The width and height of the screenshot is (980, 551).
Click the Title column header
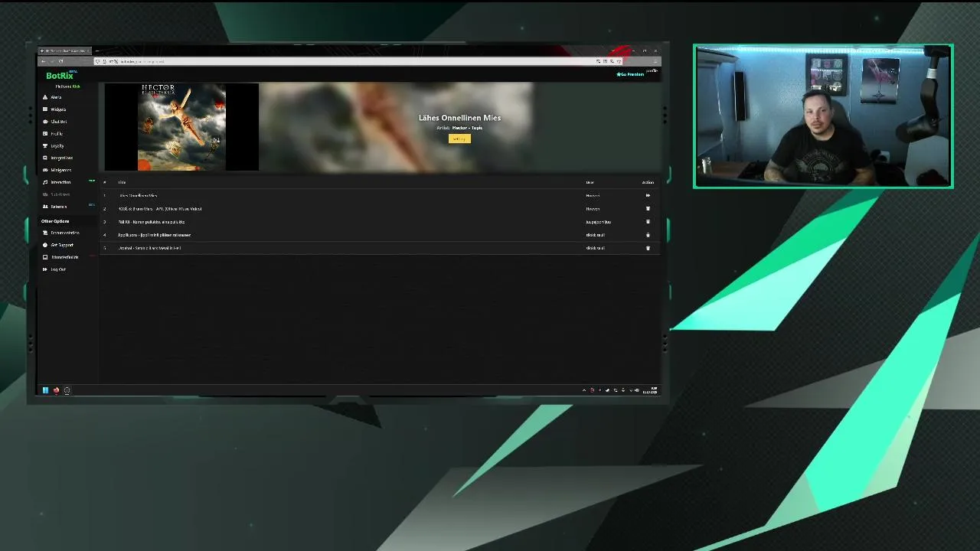click(122, 182)
